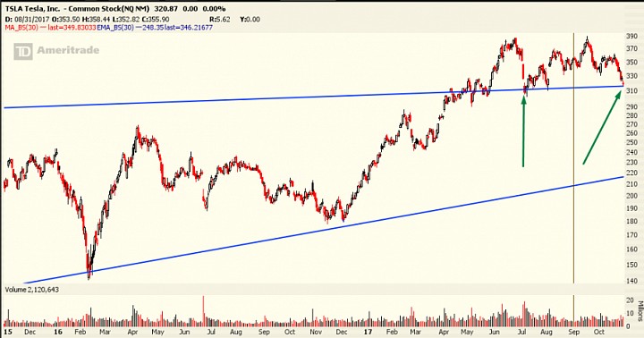Click the '16' year label on time axis
The height and width of the screenshot is (338, 644).
pyautogui.click(x=58, y=332)
